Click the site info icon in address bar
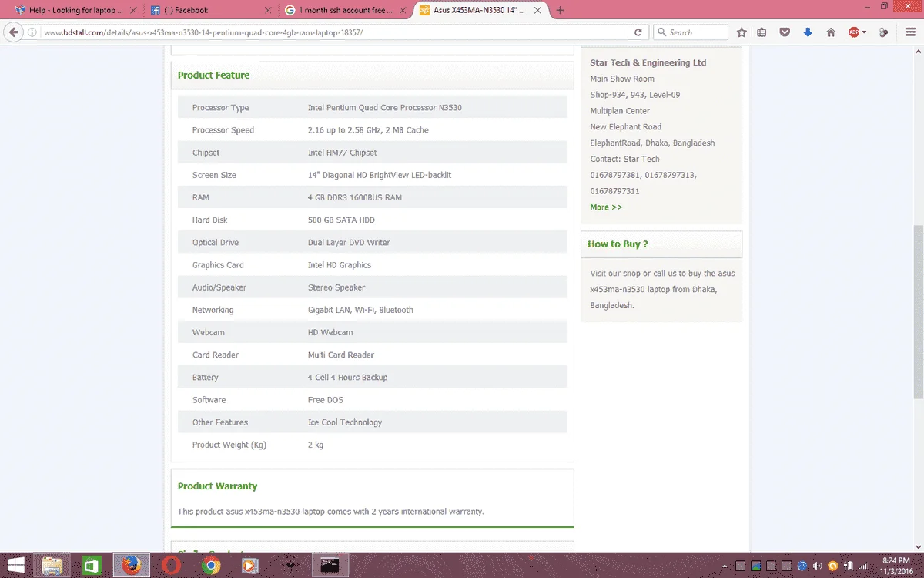The height and width of the screenshot is (578, 924). click(32, 32)
